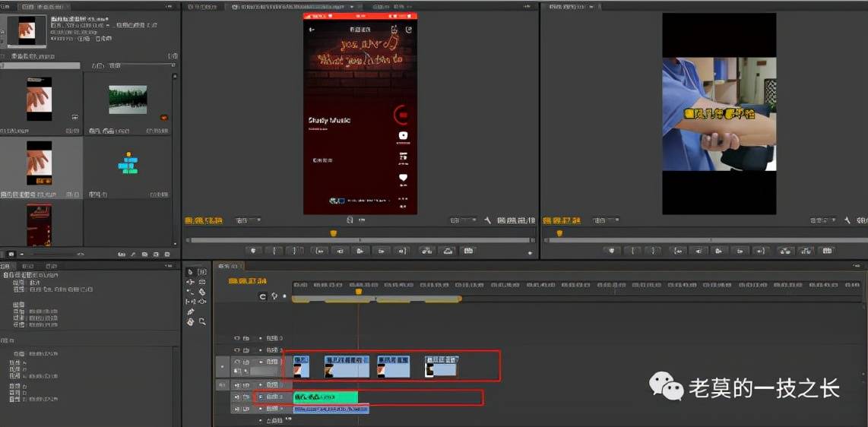Click the timeline orange playhead marker
868x427 pixels.
pyautogui.click(x=358, y=291)
